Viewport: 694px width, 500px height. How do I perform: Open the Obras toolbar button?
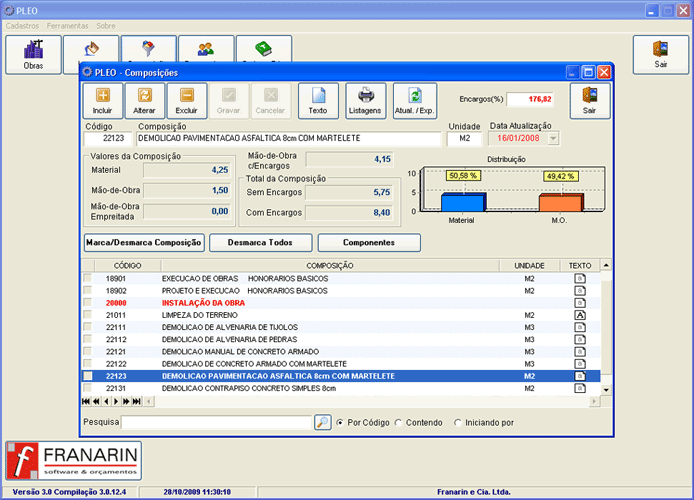(33, 55)
